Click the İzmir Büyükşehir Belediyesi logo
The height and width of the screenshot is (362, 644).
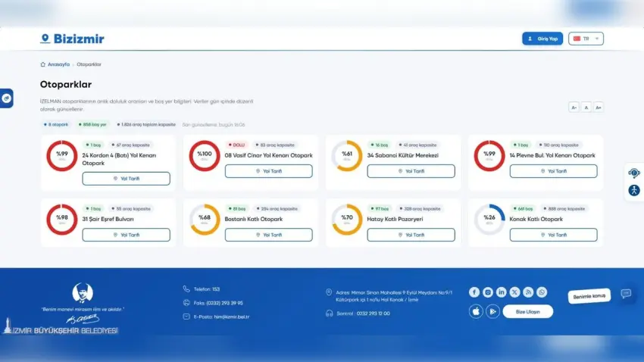(61, 326)
